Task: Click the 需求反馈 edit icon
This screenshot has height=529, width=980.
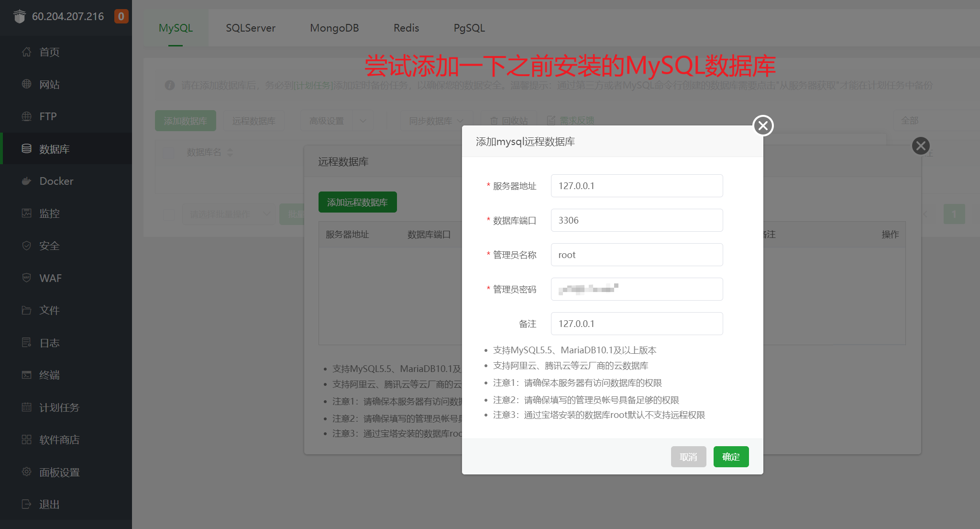Action: tap(551, 120)
